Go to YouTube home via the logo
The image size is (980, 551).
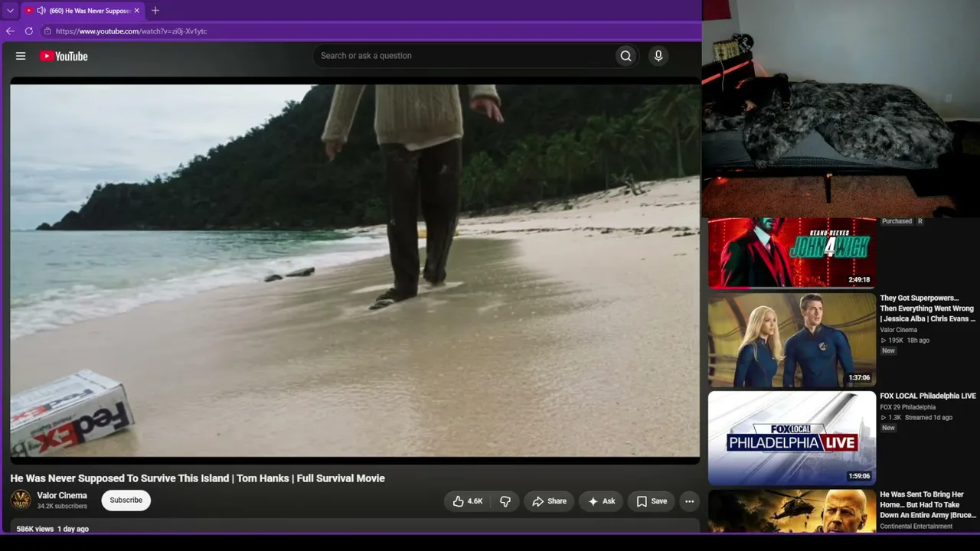point(64,56)
